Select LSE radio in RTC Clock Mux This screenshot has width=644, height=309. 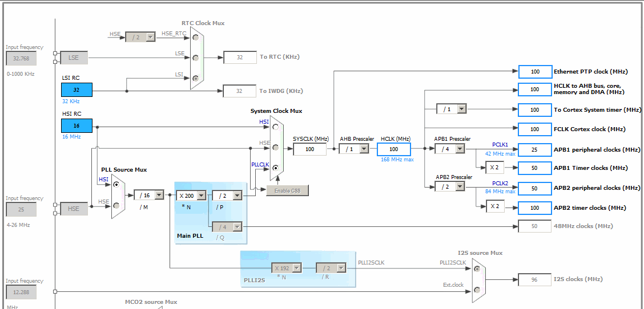point(196,58)
